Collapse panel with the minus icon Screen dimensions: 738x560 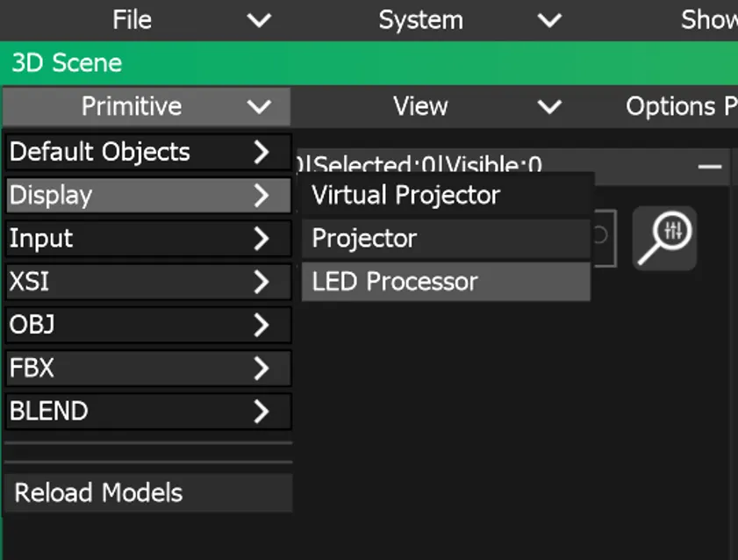point(710,167)
